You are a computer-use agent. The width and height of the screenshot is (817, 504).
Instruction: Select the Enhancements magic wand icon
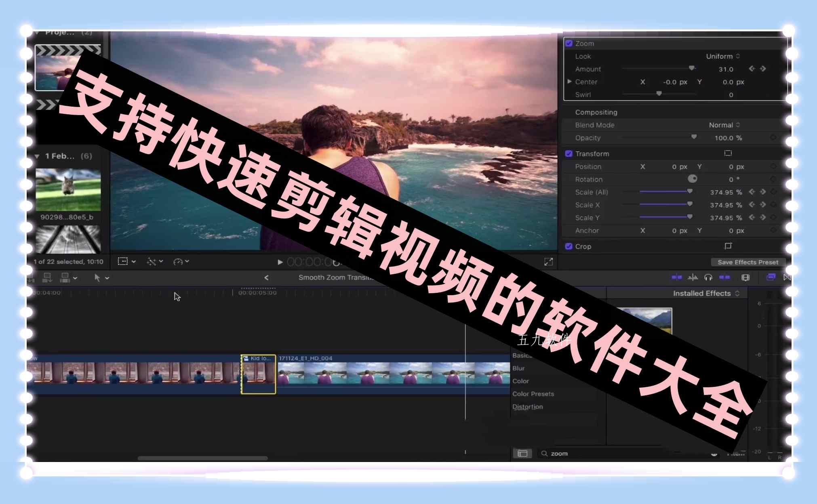[152, 261]
